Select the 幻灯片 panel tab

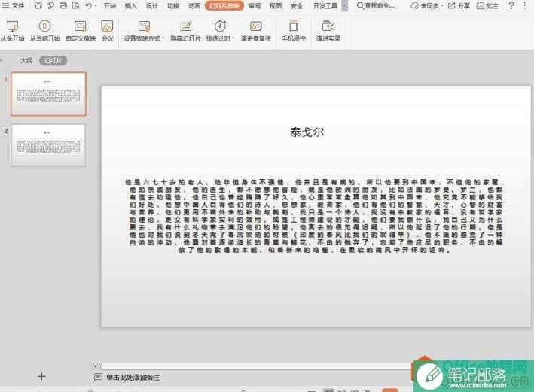pyautogui.click(x=53, y=61)
